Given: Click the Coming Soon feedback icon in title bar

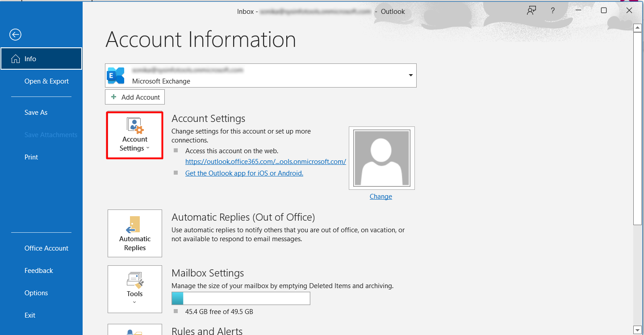Looking at the screenshot, I should pos(531,11).
